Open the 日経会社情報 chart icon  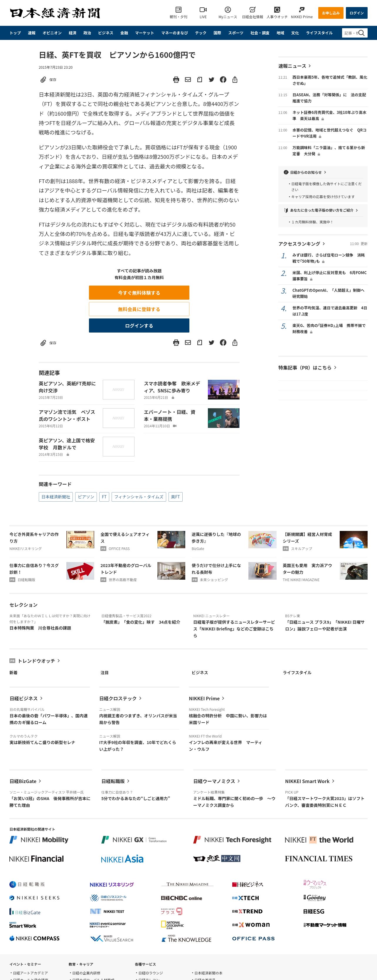click(x=252, y=9)
